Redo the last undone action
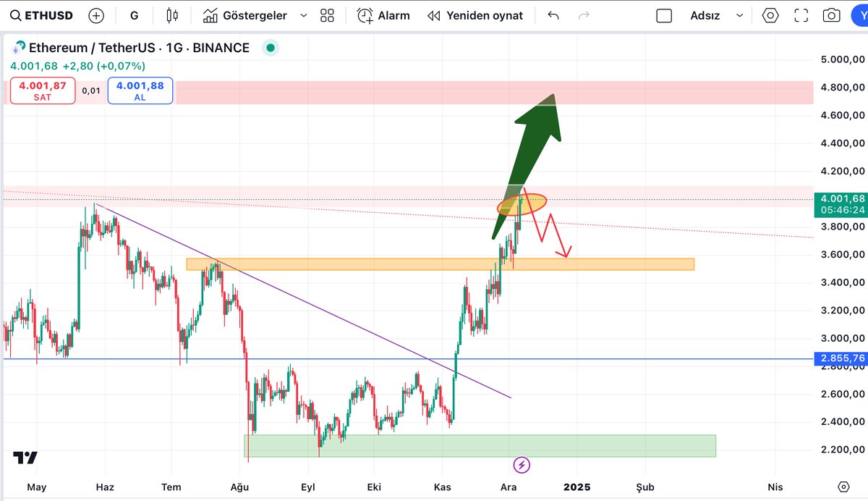The image size is (868, 501). pyautogui.click(x=584, y=15)
